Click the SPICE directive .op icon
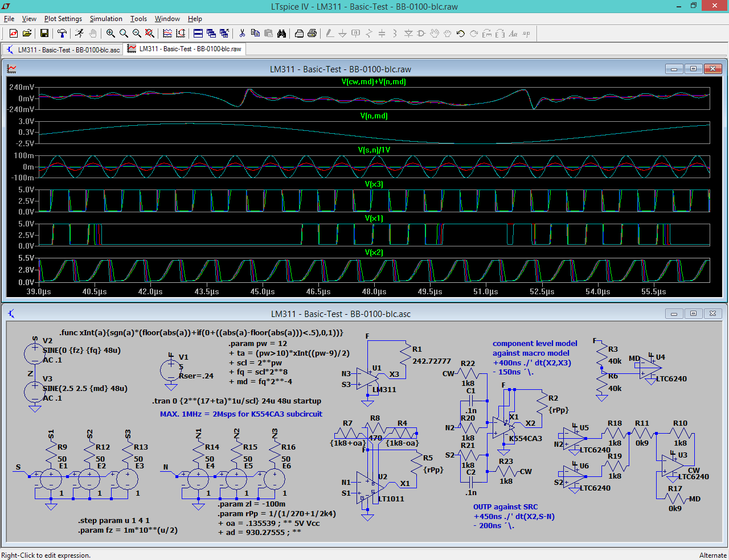Screen dimensions: 729x560 (526, 34)
